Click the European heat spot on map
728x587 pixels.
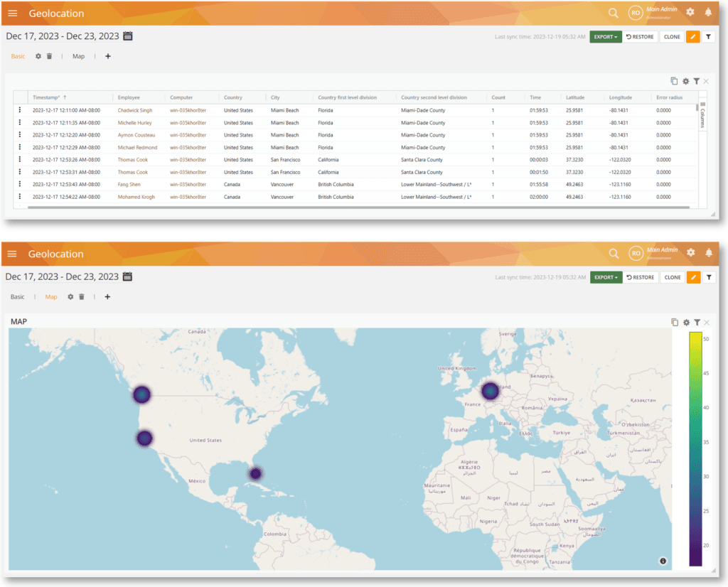coord(490,391)
